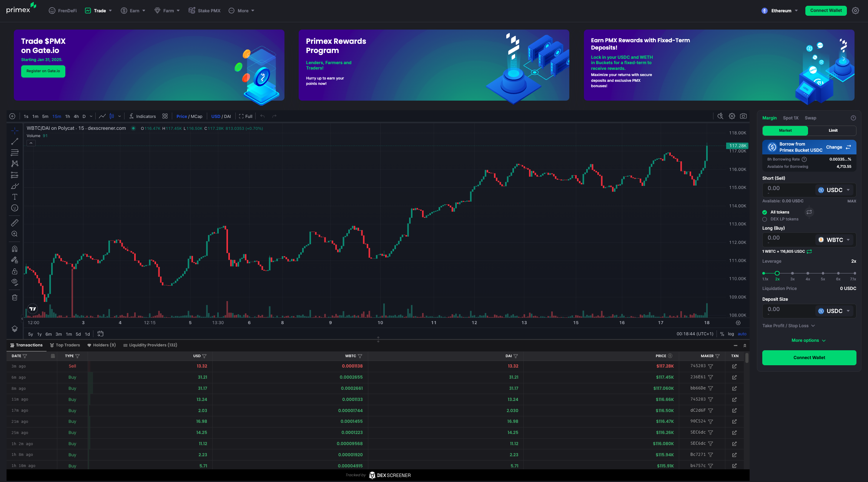Image resolution: width=868 pixels, height=482 pixels.
Task: Toggle the magnet mode tool
Action: [x=15, y=249]
